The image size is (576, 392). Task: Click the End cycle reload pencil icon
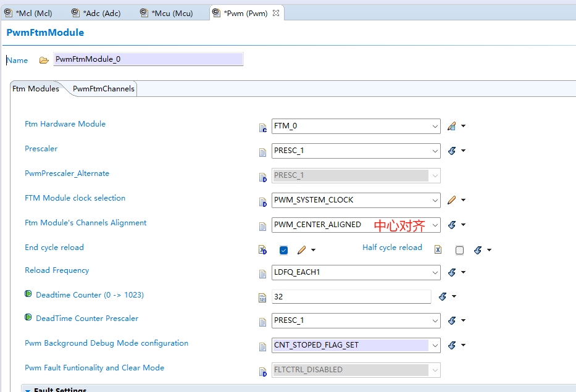click(x=302, y=250)
